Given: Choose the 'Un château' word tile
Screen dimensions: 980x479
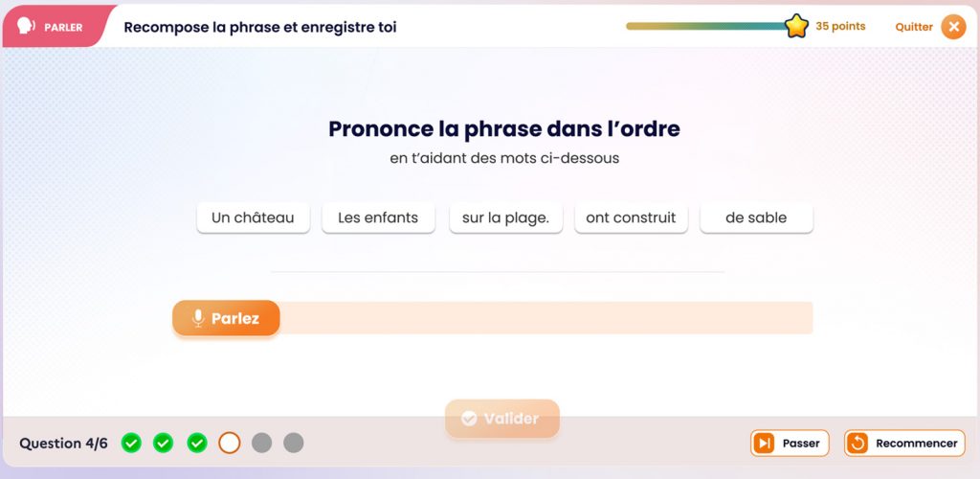Looking at the screenshot, I should pyautogui.click(x=253, y=217).
